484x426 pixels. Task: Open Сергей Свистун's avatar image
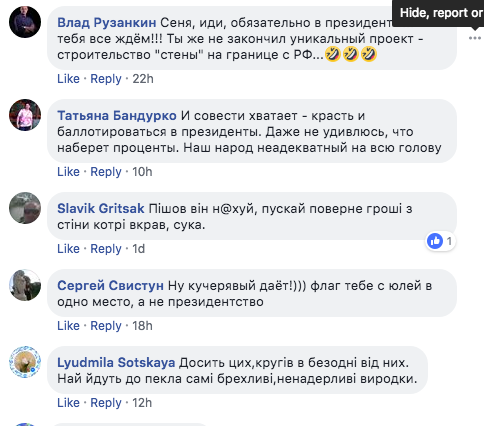[25, 285]
